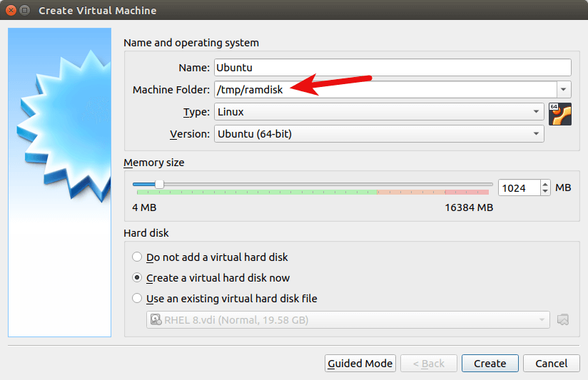The width and height of the screenshot is (588, 380).
Task: Click the Name field containing Ubuntu
Action: point(392,68)
